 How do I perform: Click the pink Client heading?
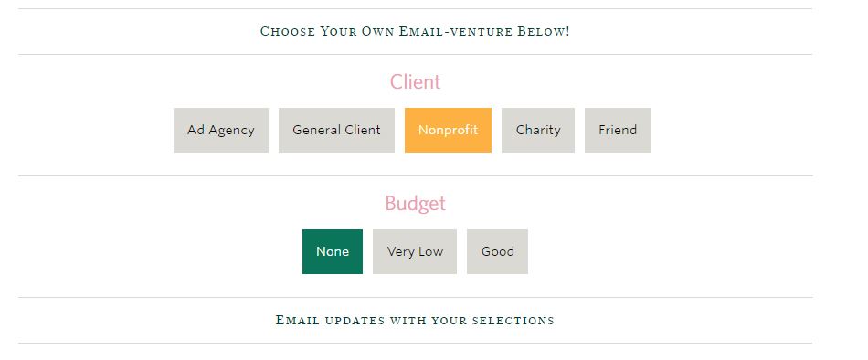415,82
